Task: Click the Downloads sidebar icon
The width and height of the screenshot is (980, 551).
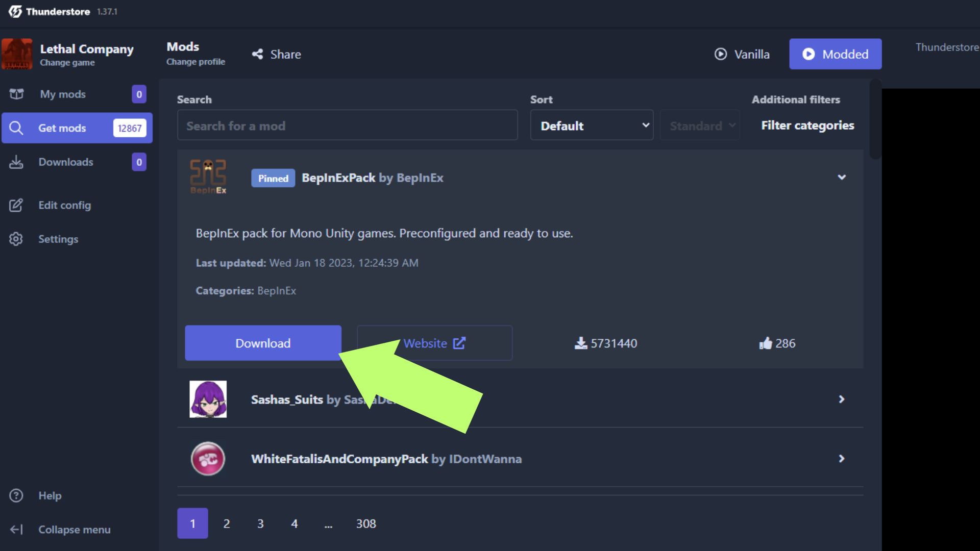Action: 16,161
